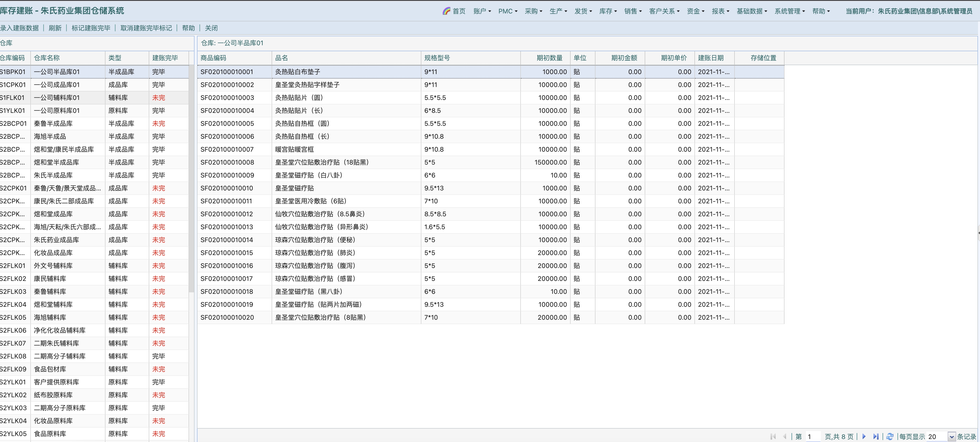Open the 报表 menu

721,11
